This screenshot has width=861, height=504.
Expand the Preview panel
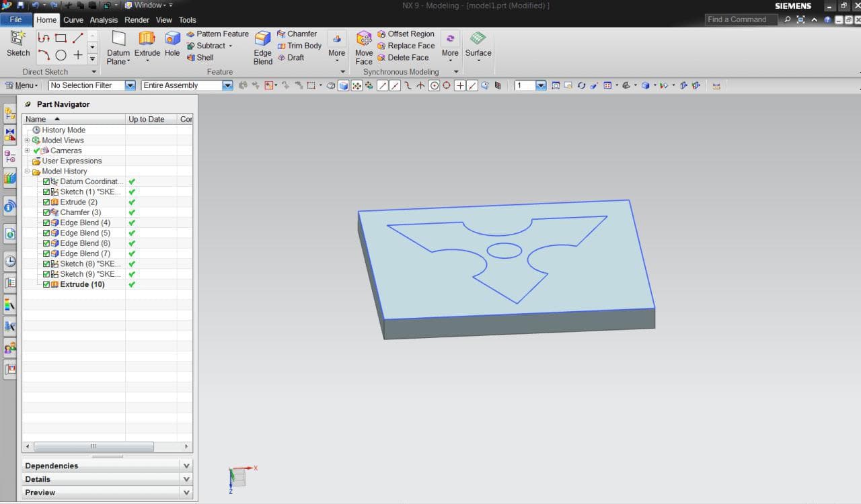click(x=108, y=493)
